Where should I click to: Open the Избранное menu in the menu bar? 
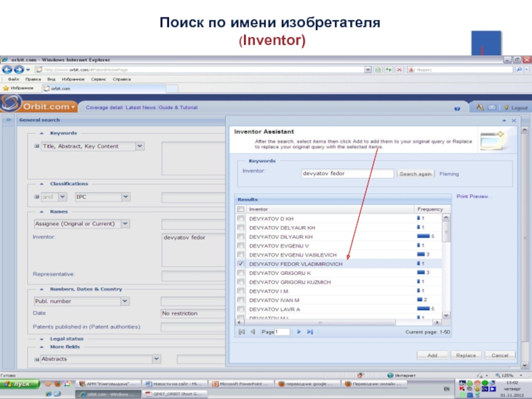tap(73, 79)
